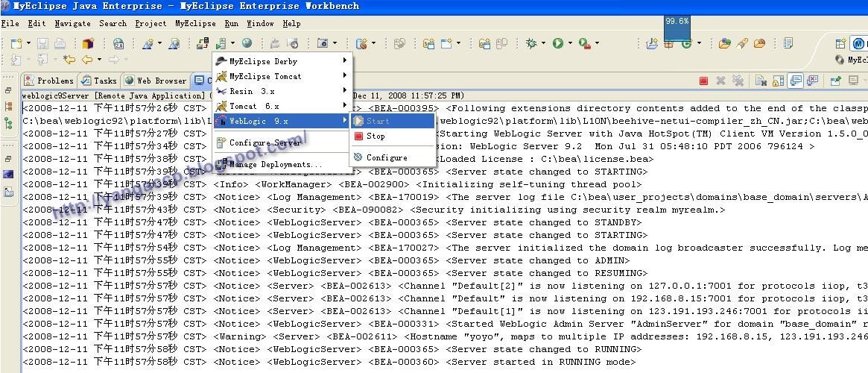The width and height of the screenshot is (868, 373).
Task: Open the Run menu
Action: (232, 23)
